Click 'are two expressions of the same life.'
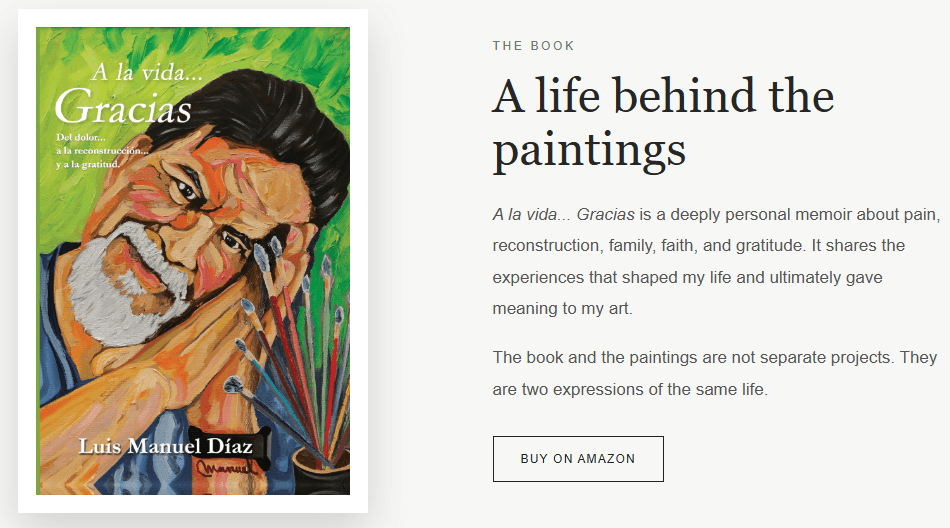Viewport: 950px width, 528px height. pos(630,389)
